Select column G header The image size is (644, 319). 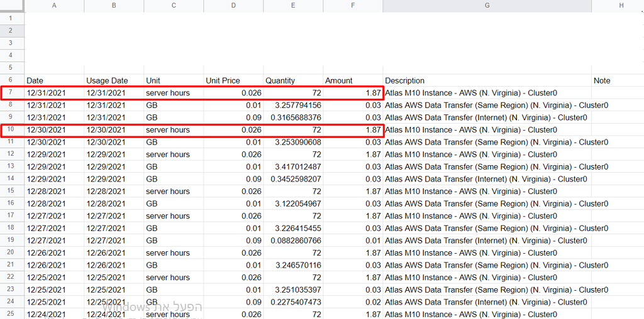(x=487, y=6)
